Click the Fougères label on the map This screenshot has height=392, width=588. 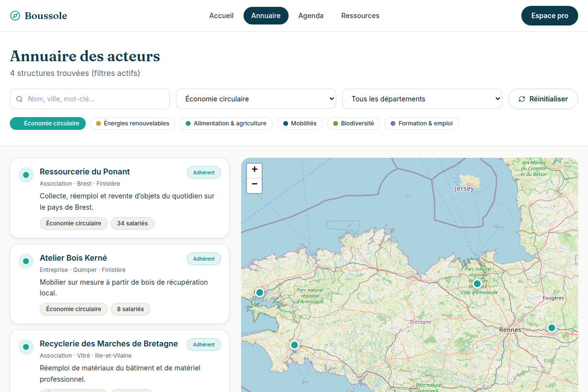click(x=554, y=298)
